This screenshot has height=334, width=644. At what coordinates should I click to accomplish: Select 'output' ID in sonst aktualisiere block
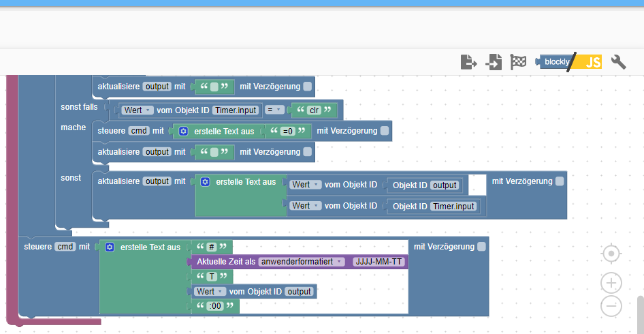click(157, 181)
